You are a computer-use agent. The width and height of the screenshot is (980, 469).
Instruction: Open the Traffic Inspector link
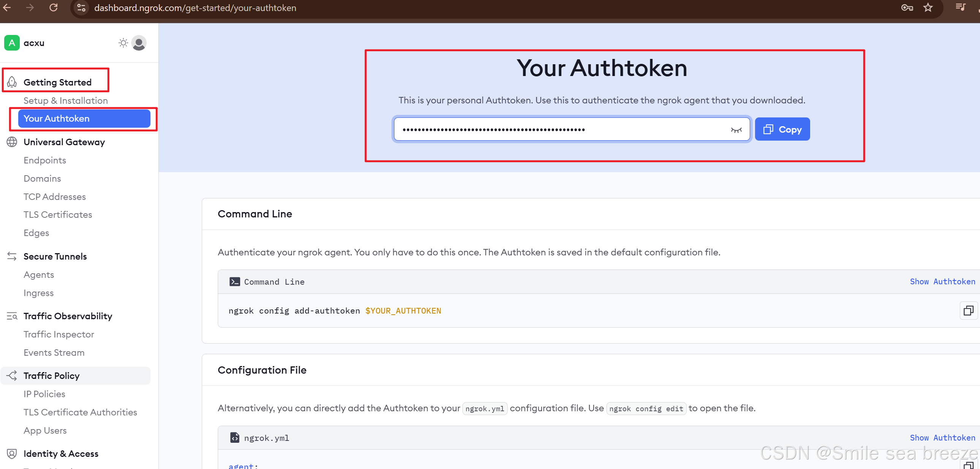pos(59,334)
